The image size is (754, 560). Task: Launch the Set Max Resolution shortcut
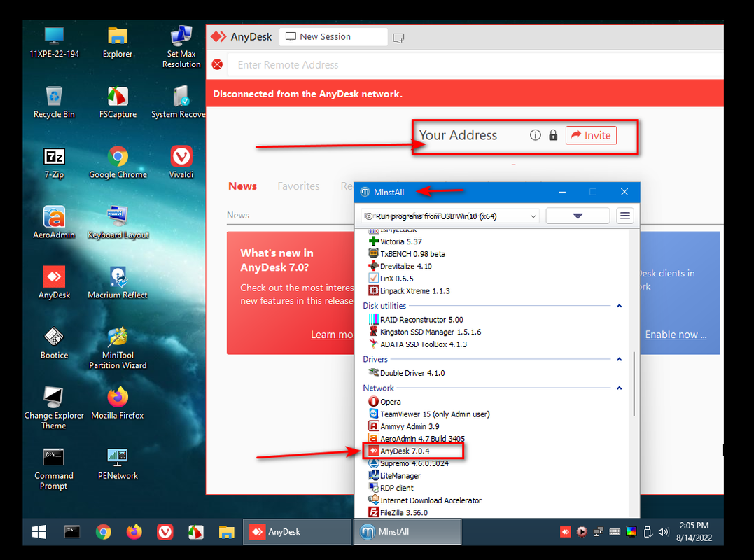181,47
